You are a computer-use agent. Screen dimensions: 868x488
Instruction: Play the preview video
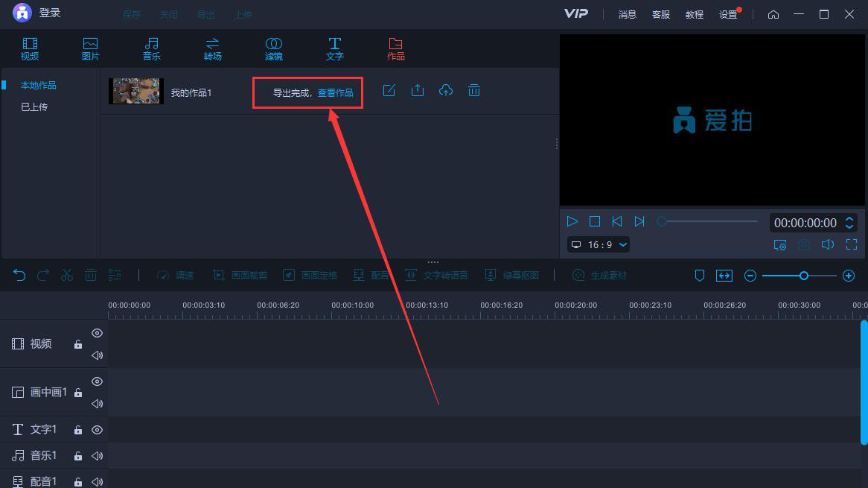[572, 221]
